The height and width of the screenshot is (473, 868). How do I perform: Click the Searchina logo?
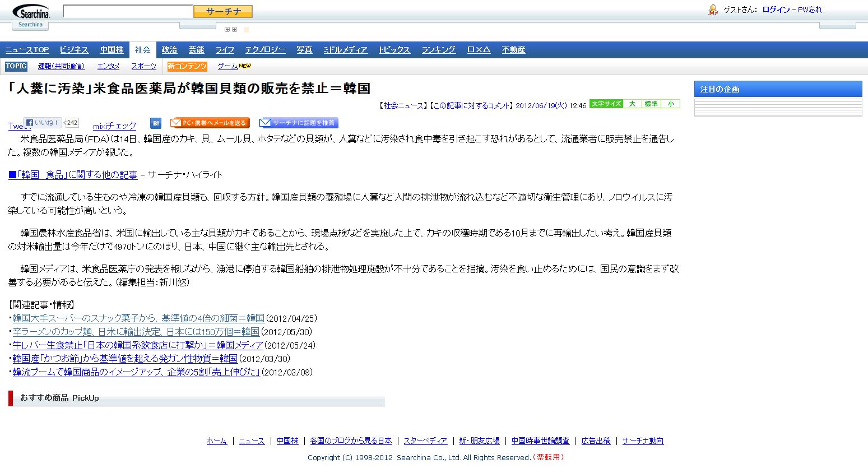pyautogui.click(x=31, y=12)
